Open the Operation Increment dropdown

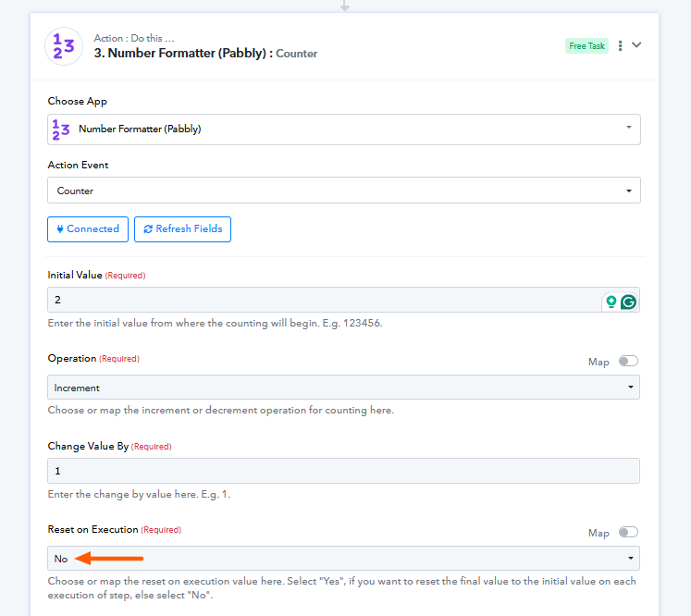click(344, 388)
